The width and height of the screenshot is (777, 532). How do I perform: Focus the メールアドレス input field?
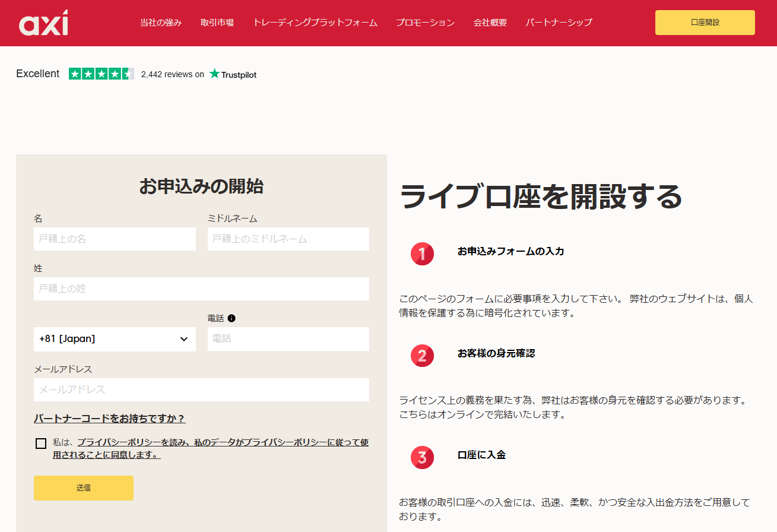tap(201, 389)
